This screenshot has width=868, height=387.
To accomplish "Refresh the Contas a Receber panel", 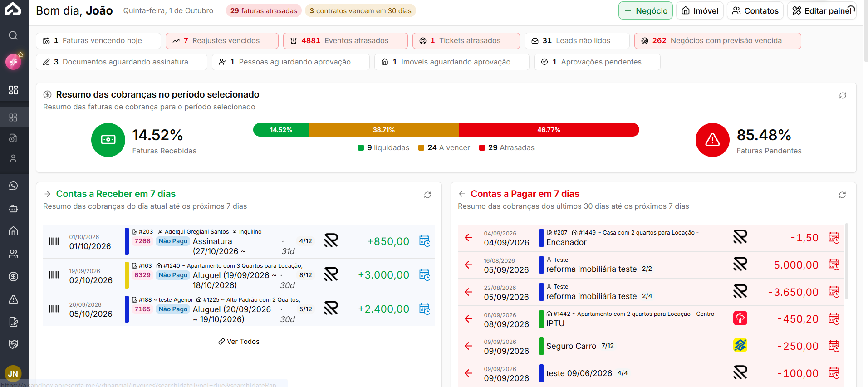I will point(427,195).
